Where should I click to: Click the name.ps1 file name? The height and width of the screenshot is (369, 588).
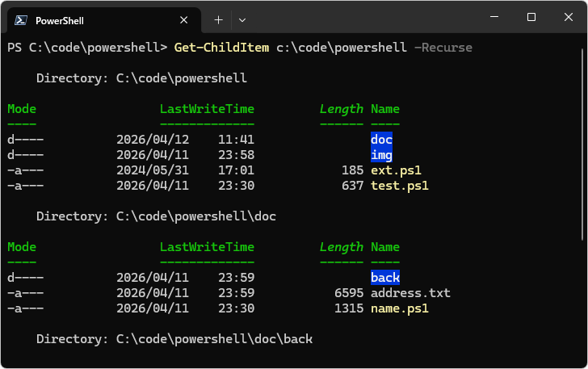coord(399,308)
